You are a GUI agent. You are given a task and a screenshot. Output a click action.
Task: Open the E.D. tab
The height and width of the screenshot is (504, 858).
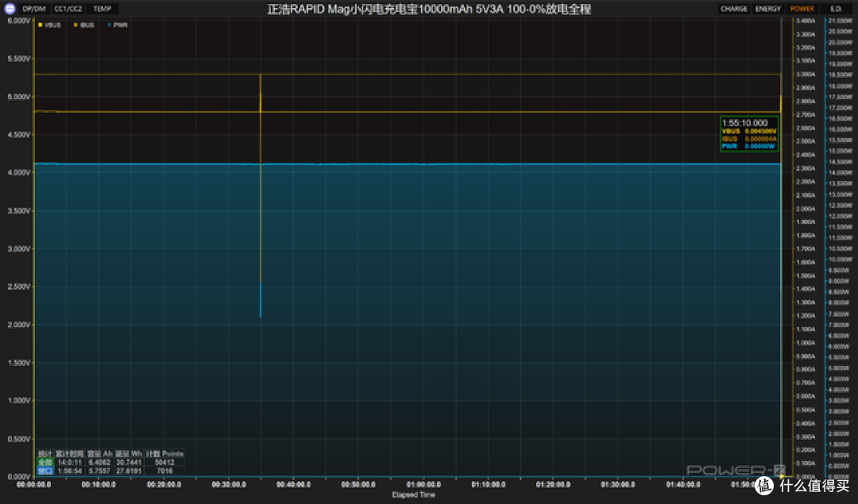coord(836,9)
